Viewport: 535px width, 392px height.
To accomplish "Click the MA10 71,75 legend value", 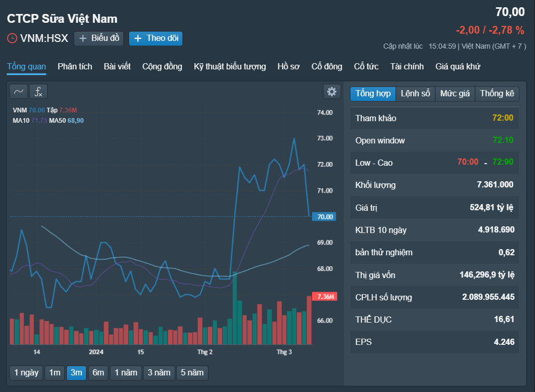I will [x=39, y=121].
